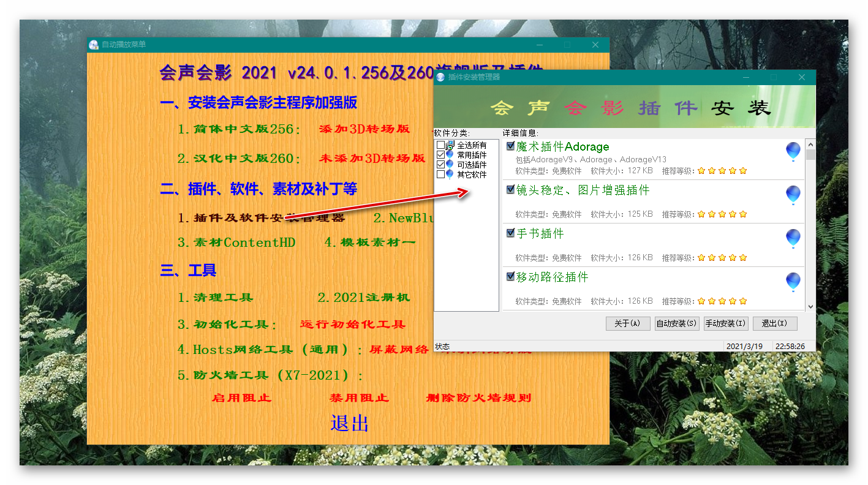Click balloon icon beside 镜头稳定、图片增强插件

[793, 195]
